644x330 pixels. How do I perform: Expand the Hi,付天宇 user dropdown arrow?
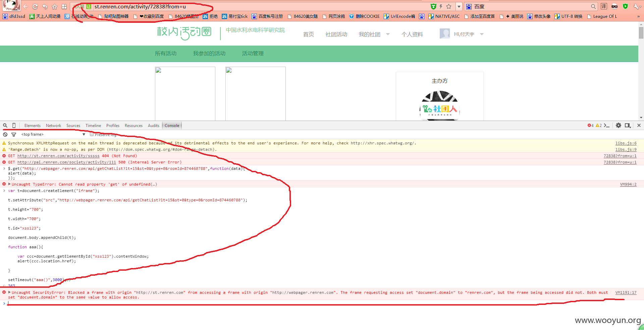[x=482, y=34]
